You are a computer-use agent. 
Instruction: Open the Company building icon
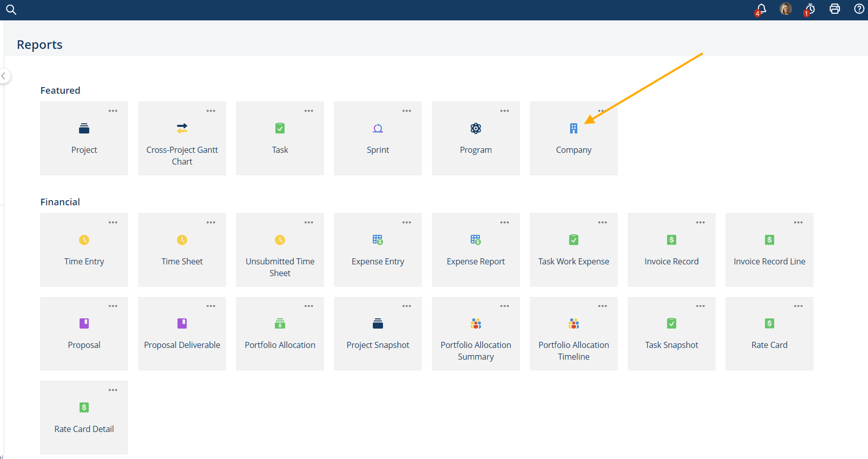pos(574,128)
